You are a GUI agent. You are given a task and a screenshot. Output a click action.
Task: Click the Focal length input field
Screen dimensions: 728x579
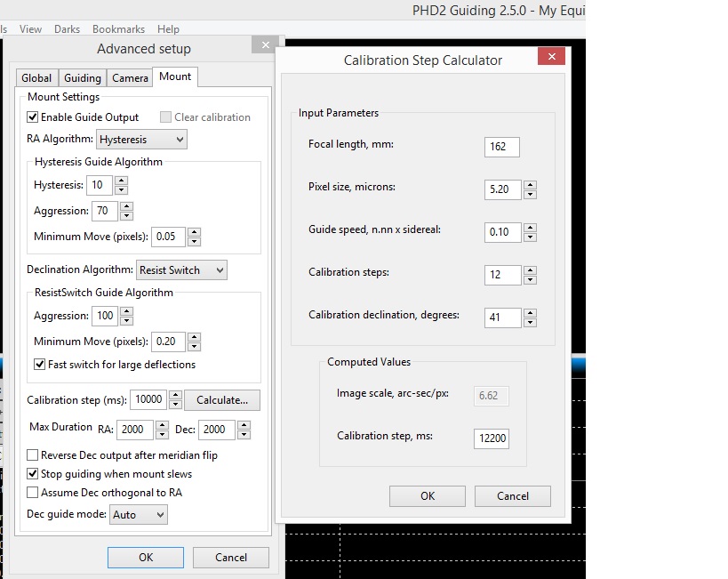[502, 147]
